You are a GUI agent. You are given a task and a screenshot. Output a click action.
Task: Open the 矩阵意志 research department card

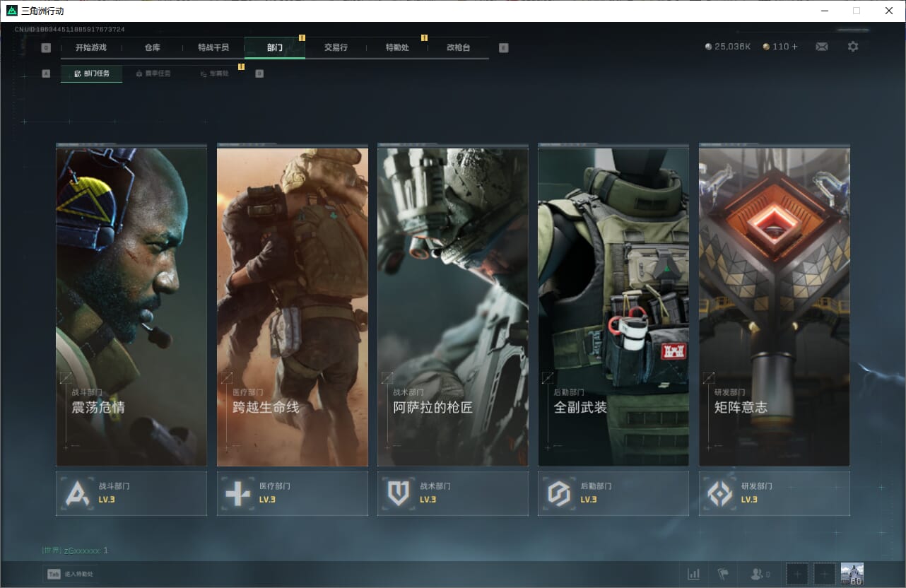(774, 307)
